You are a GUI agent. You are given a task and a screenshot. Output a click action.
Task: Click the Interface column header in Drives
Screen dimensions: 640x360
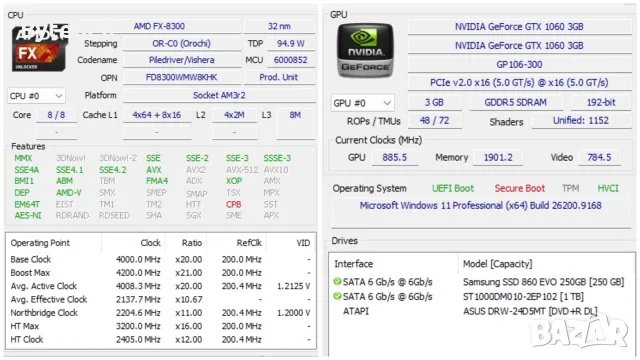click(x=353, y=264)
